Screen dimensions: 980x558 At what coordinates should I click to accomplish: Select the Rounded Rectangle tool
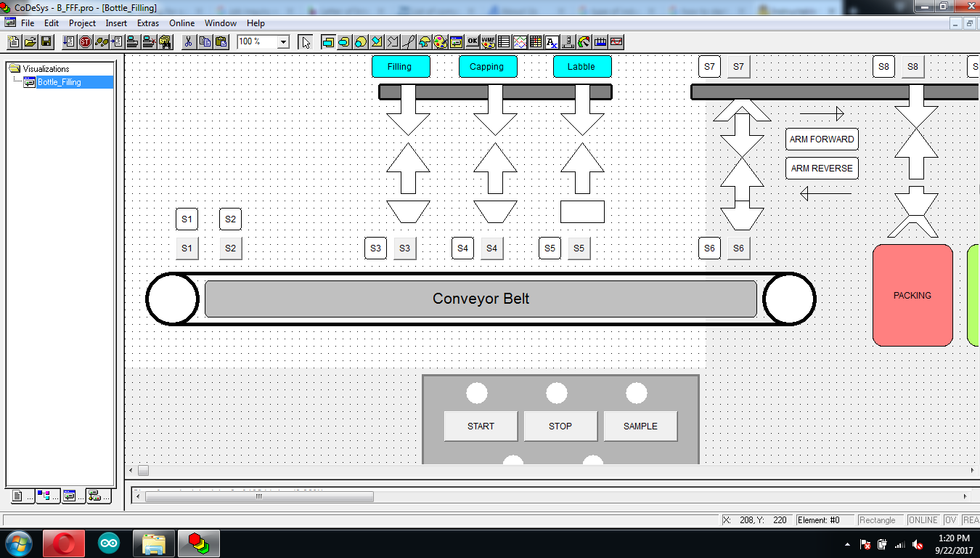pyautogui.click(x=343, y=41)
